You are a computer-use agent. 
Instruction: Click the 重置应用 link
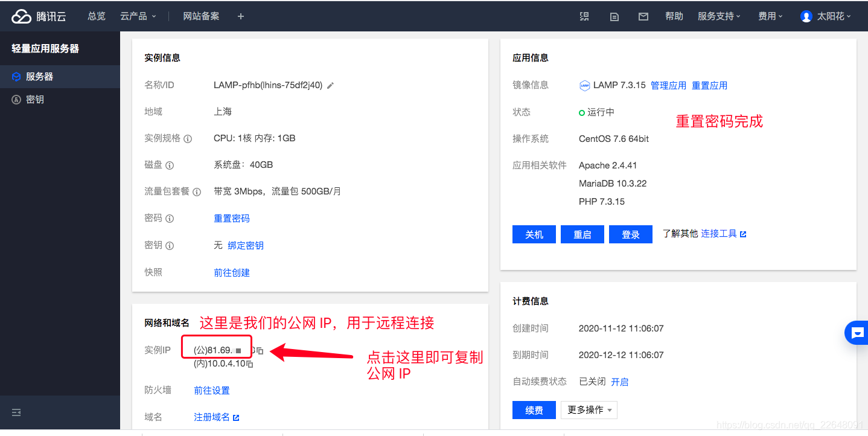[x=709, y=86]
